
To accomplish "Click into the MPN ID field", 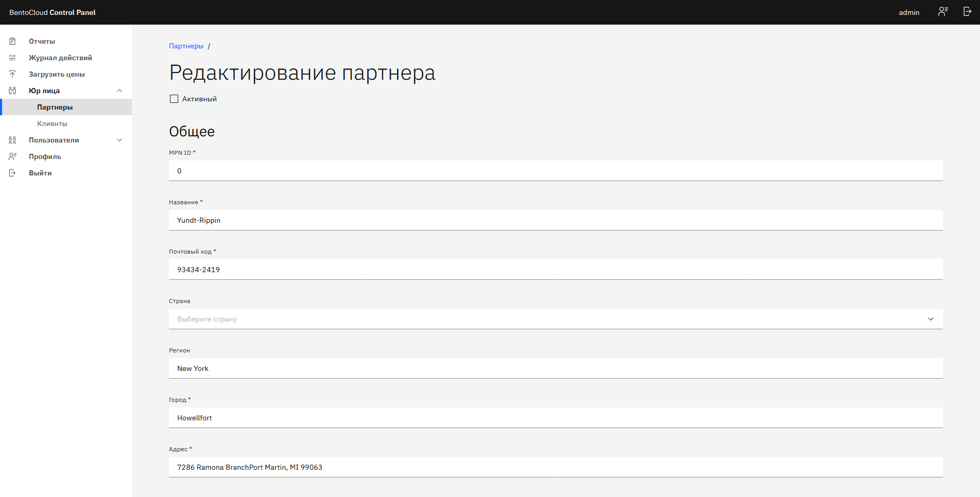I will point(556,171).
